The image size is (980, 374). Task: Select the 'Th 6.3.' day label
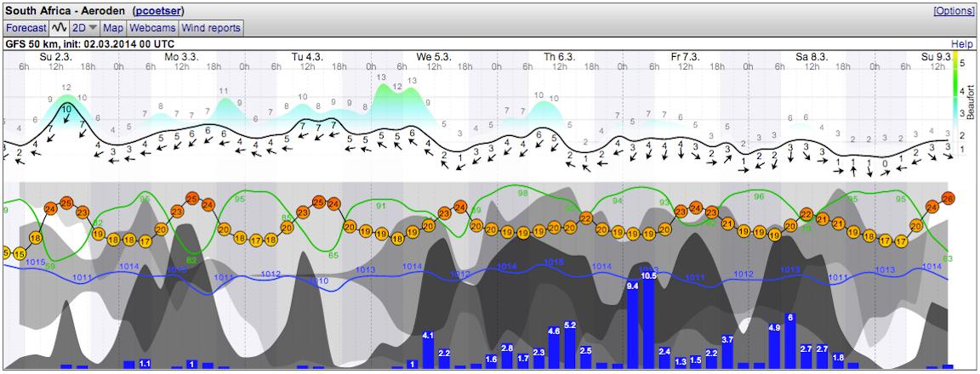pos(560,57)
